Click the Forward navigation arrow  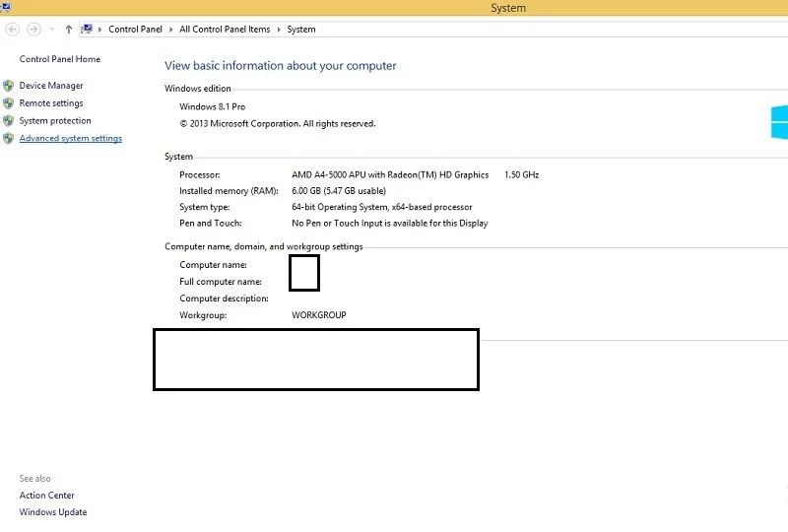(x=33, y=30)
